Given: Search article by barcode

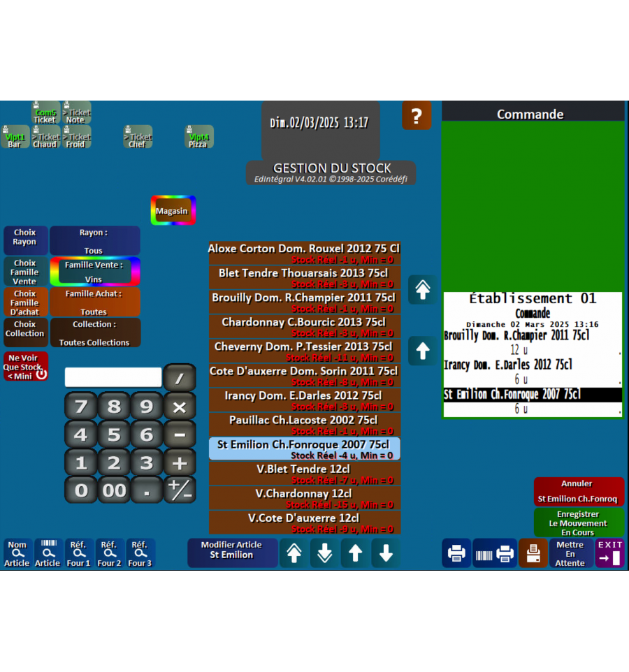Looking at the screenshot, I should tap(48, 553).
